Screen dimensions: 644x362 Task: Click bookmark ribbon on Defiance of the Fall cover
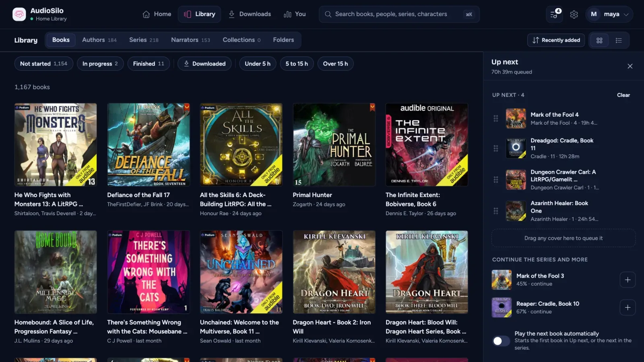click(187, 107)
